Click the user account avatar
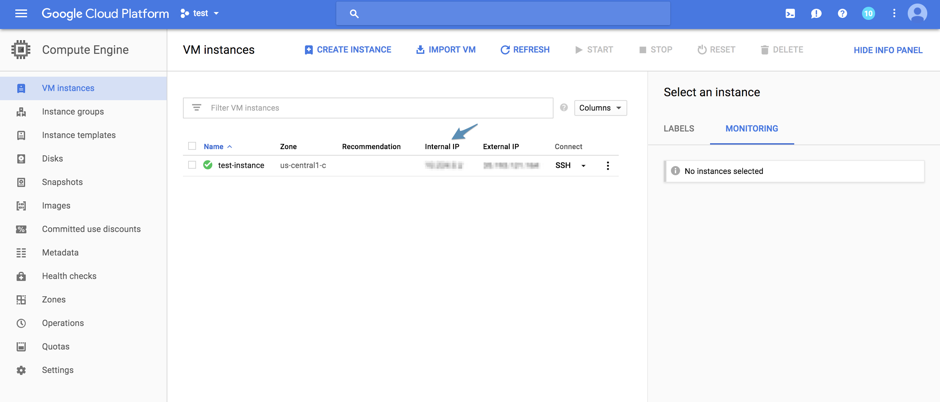This screenshot has width=940, height=402. 917,14
